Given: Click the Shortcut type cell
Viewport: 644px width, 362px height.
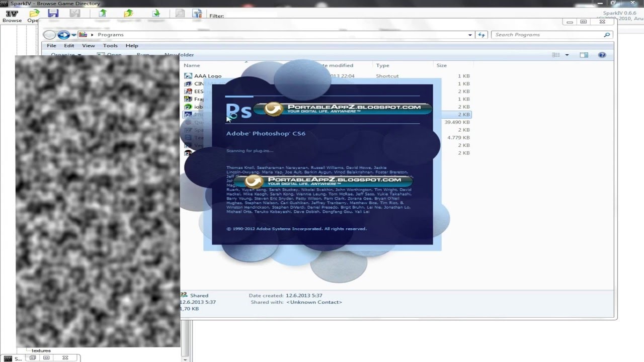Looking at the screenshot, I should [387, 76].
